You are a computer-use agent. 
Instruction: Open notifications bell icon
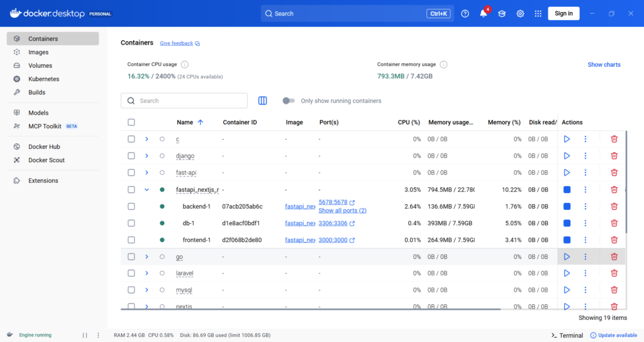484,14
